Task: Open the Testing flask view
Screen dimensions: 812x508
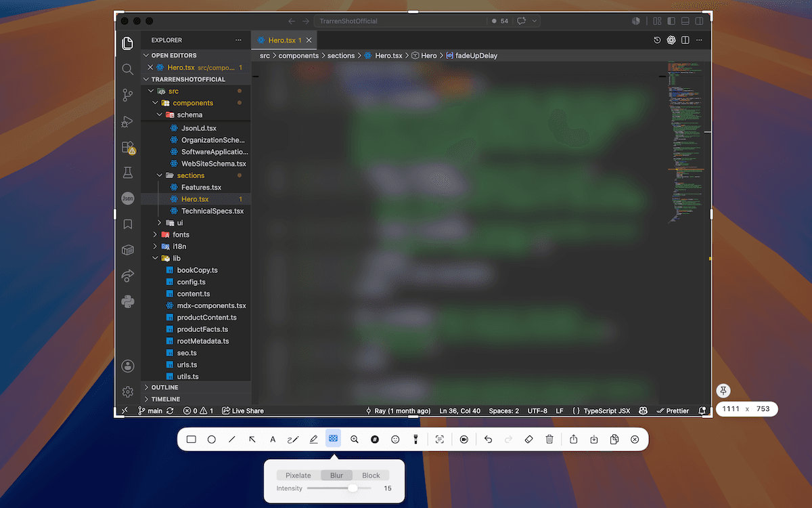Action: (x=128, y=173)
